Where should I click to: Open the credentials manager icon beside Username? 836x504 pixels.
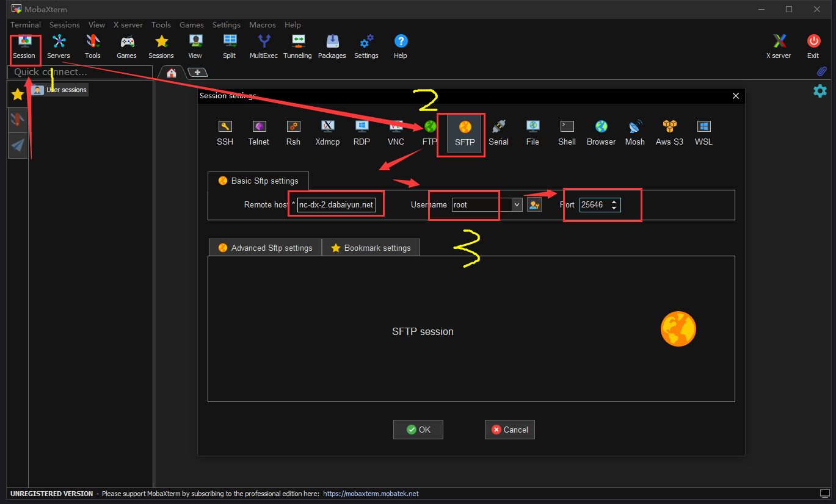[534, 204]
